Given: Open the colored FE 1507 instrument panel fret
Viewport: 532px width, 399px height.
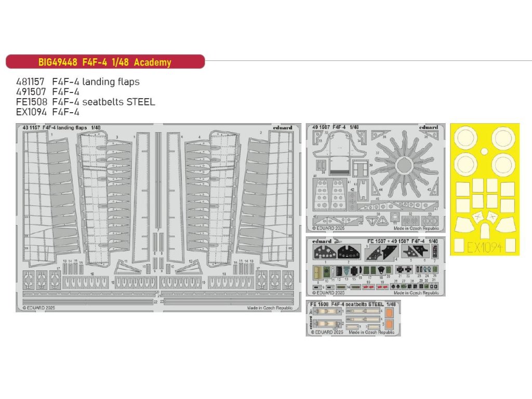Looking at the screenshot, I should tap(376, 267).
